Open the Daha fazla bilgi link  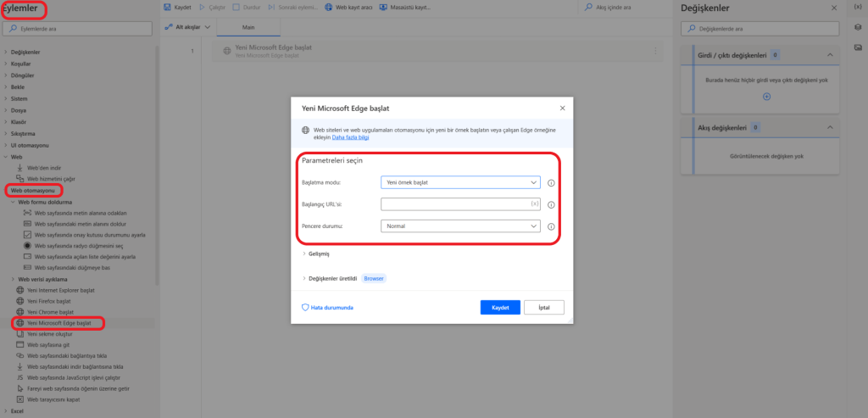(350, 136)
